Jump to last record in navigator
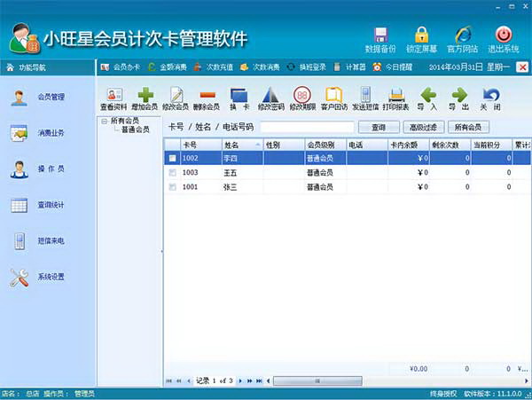The height and width of the screenshot is (400, 532). click(x=259, y=381)
